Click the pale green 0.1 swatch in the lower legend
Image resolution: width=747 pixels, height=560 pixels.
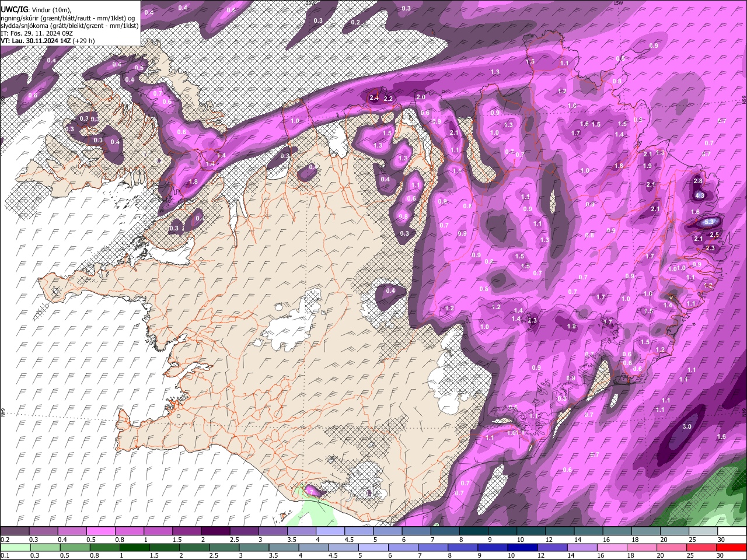tap(15, 548)
